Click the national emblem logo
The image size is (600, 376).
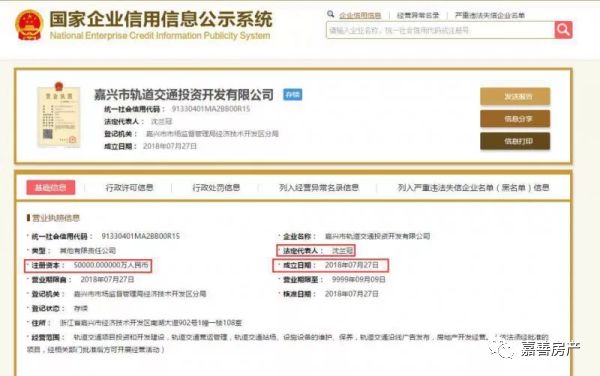[x=29, y=25]
